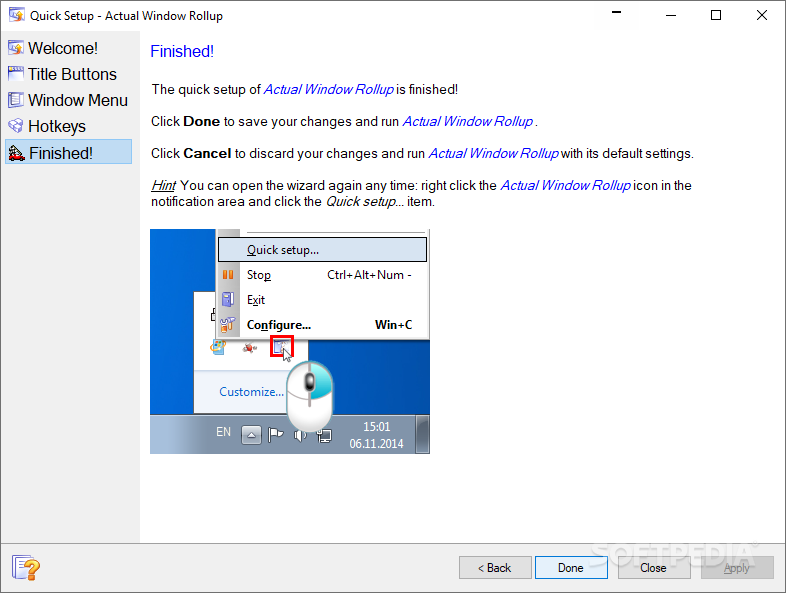Select the Finished! step in the sidebar
This screenshot has height=593, width=786.
pos(69,152)
